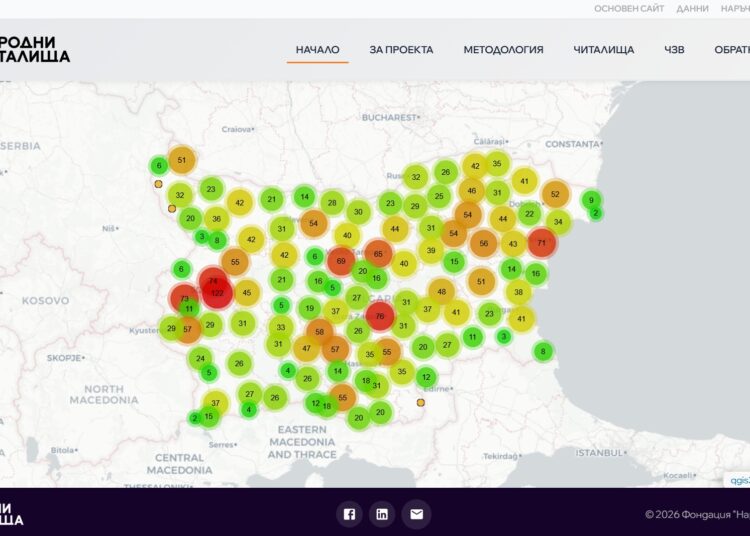Open the ЗА ПРОЕКТА menu item
This screenshot has height=536, width=750.
pyautogui.click(x=401, y=50)
